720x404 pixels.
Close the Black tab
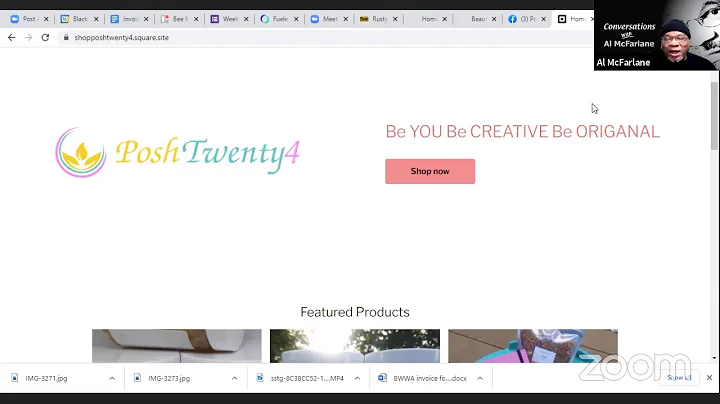pos(96,19)
